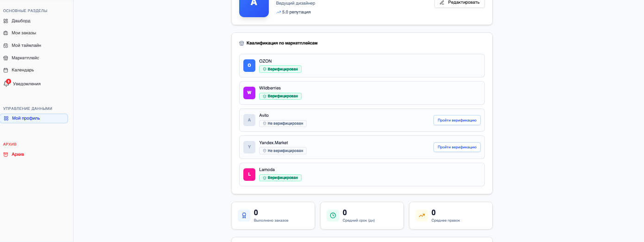644x242 pixels.
Task: Select the Мой профиль item
Action: (34, 118)
